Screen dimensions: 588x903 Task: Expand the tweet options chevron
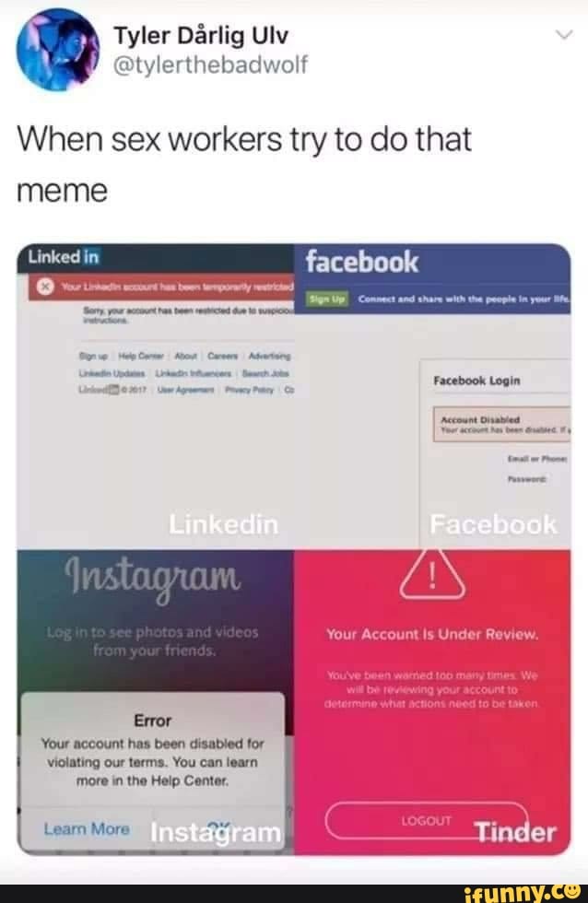(x=564, y=35)
